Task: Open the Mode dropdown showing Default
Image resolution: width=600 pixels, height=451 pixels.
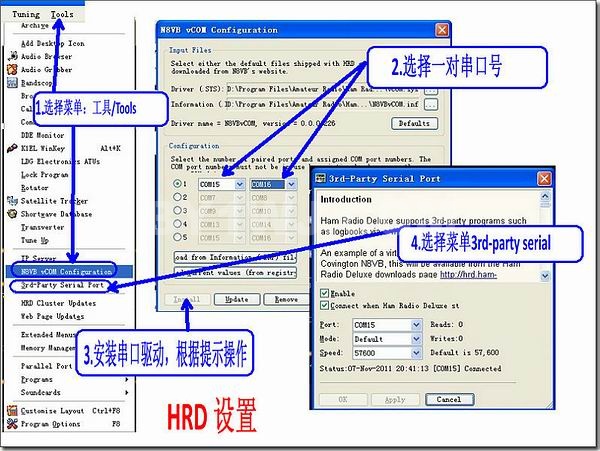Action: point(416,339)
